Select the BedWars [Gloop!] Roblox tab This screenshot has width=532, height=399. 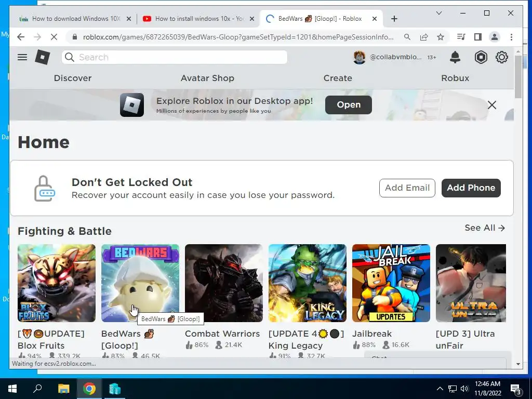[x=320, y=19]
